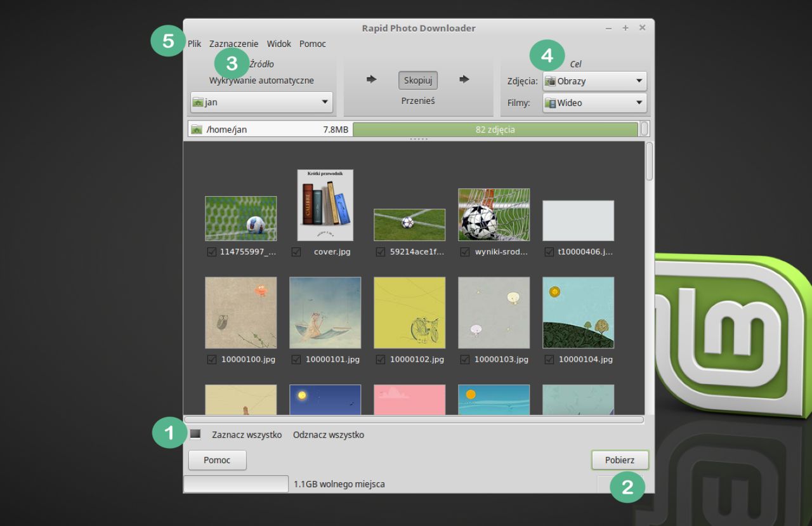Uncheck the cover.jpg checkbox
This screenshot has height=526, width=812.
296,252
